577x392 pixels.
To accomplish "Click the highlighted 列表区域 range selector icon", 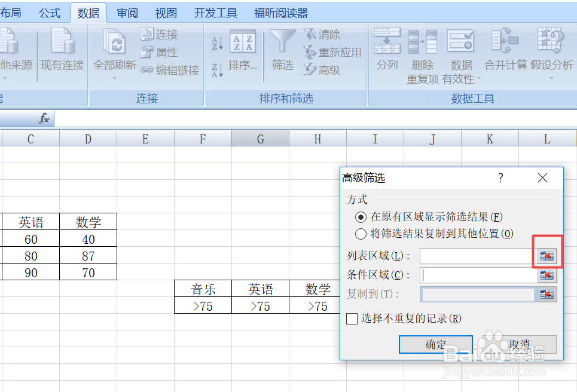I will (547, 256).
